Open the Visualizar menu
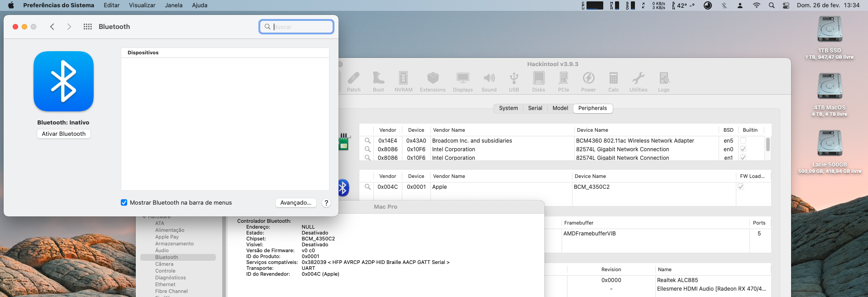Image resolution: width=868 pixels, height=297 pixels. tap(142, 5)
